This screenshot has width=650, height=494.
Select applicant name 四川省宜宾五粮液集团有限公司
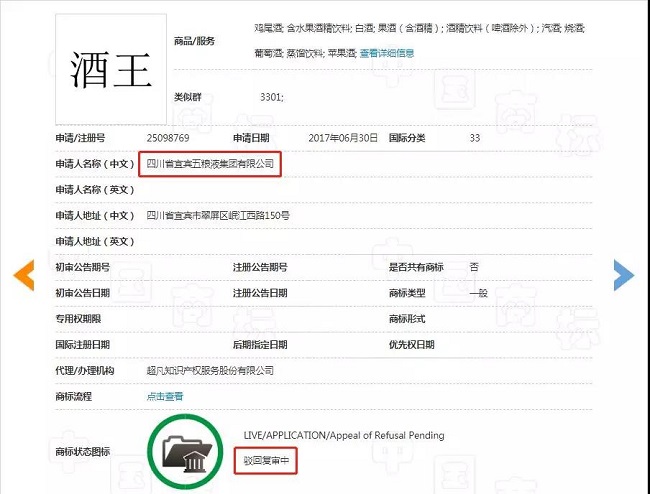pyautogui.click(x=210, y=164)
